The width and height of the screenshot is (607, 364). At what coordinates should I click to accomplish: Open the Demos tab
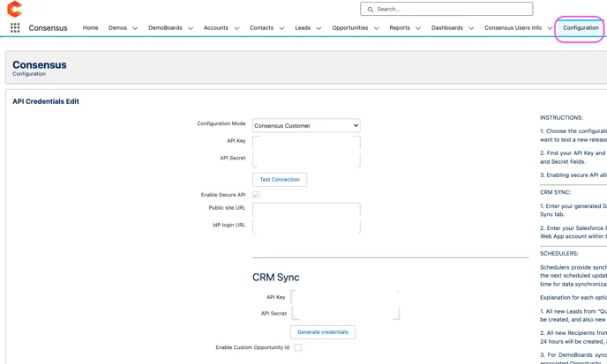coord(117,28)
